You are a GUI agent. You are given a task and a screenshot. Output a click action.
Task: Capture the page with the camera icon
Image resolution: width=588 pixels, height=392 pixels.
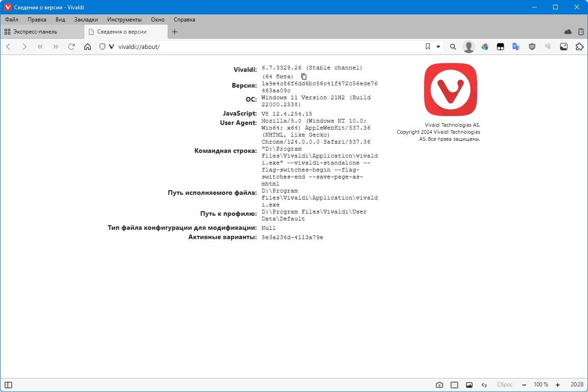pyautogui.click(x=439, y=385)
